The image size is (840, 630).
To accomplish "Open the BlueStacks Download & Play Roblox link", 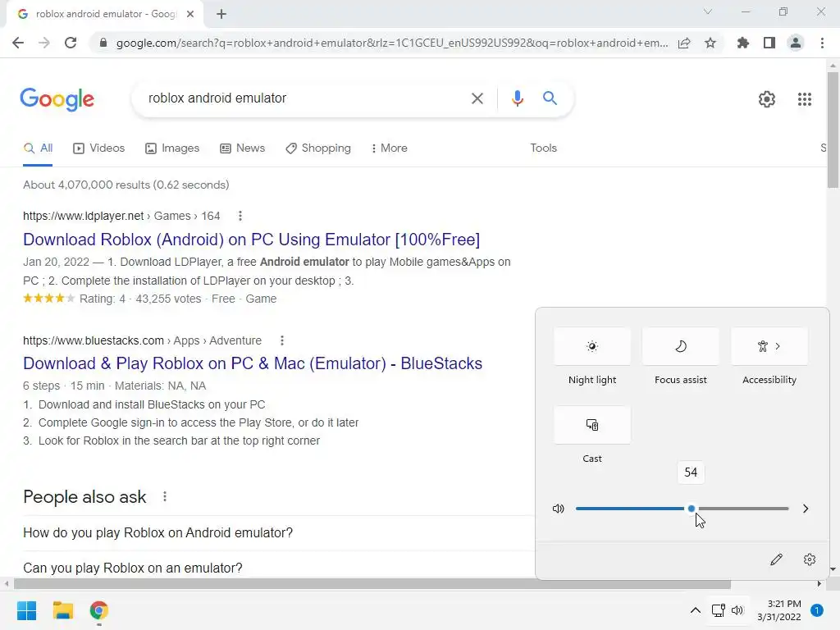I will pos(253,363).
